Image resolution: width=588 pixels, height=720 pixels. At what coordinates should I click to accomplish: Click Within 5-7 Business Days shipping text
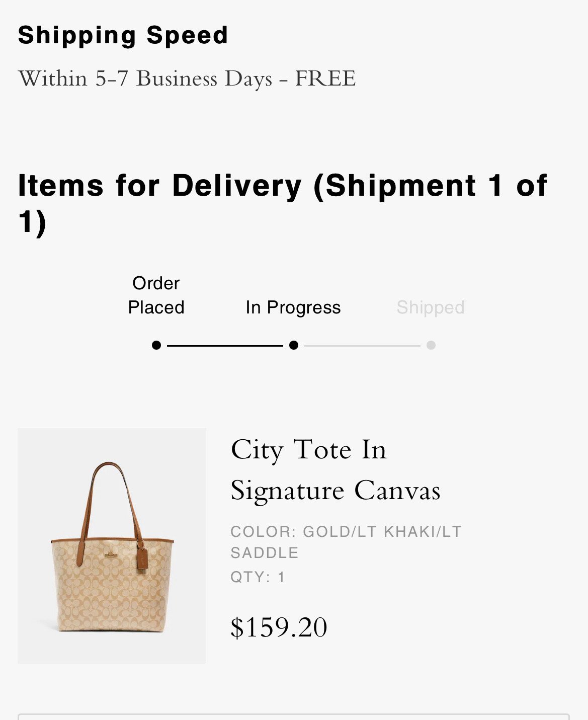pos(187,78)
